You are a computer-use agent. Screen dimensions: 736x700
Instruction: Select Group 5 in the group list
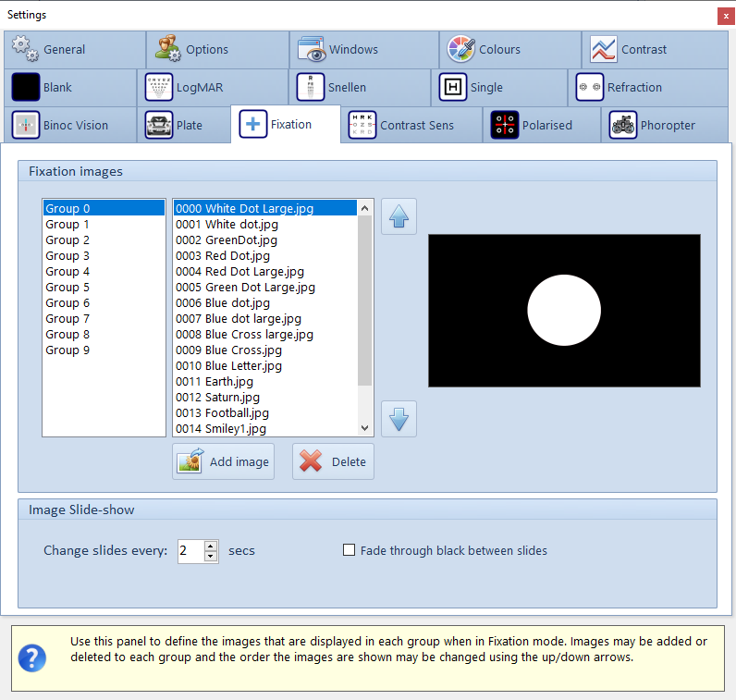point(67,287)
